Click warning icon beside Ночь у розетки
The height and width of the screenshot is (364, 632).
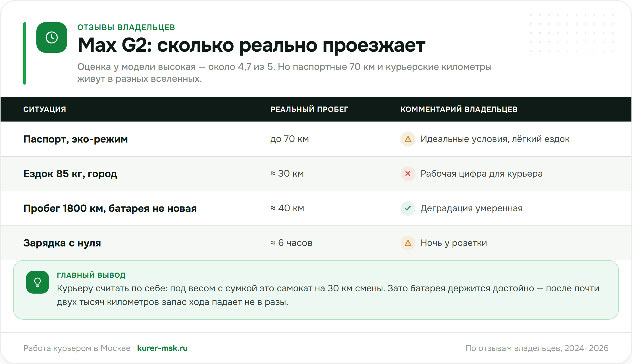click(408, 243)
